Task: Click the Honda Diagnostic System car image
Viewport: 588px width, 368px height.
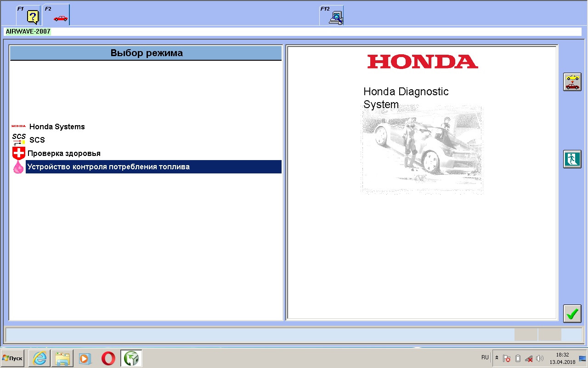Action: click(x=422, y=151)
